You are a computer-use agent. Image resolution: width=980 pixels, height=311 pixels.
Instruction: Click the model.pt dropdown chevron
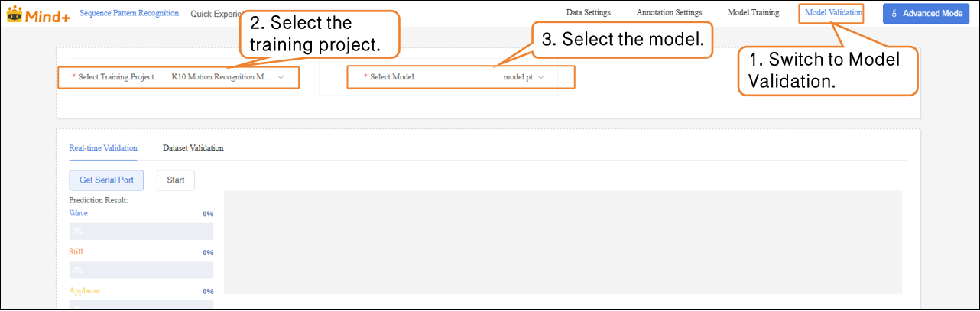[x=541, y=77]
